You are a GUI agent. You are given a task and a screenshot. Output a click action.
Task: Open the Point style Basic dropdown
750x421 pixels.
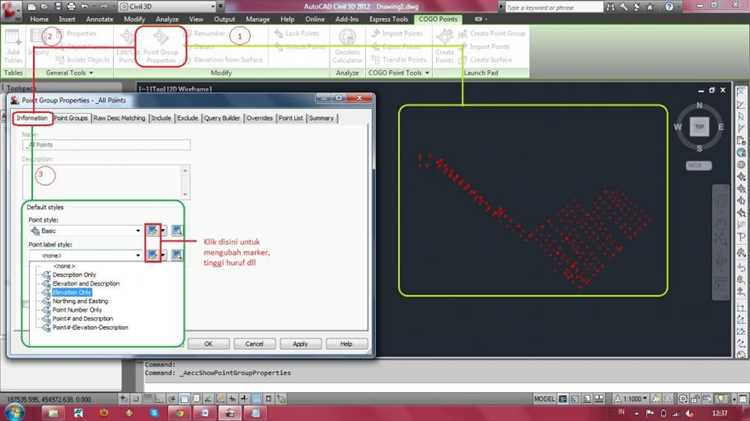[86, 231]
